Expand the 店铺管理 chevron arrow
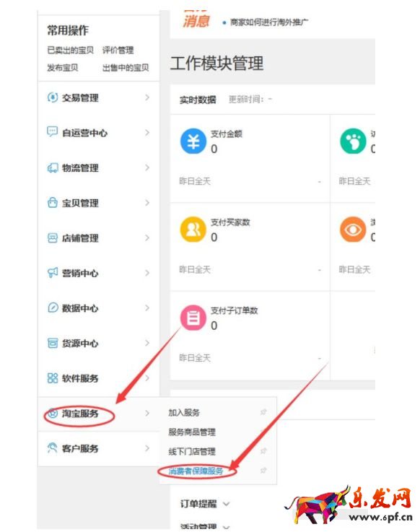420x532 pixels. tap(147, 237)
